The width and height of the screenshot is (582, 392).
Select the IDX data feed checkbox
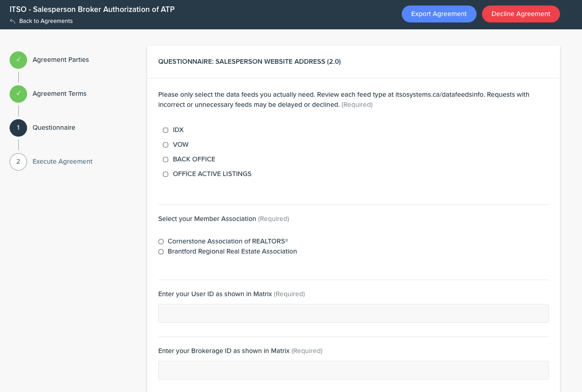[166, 130]
